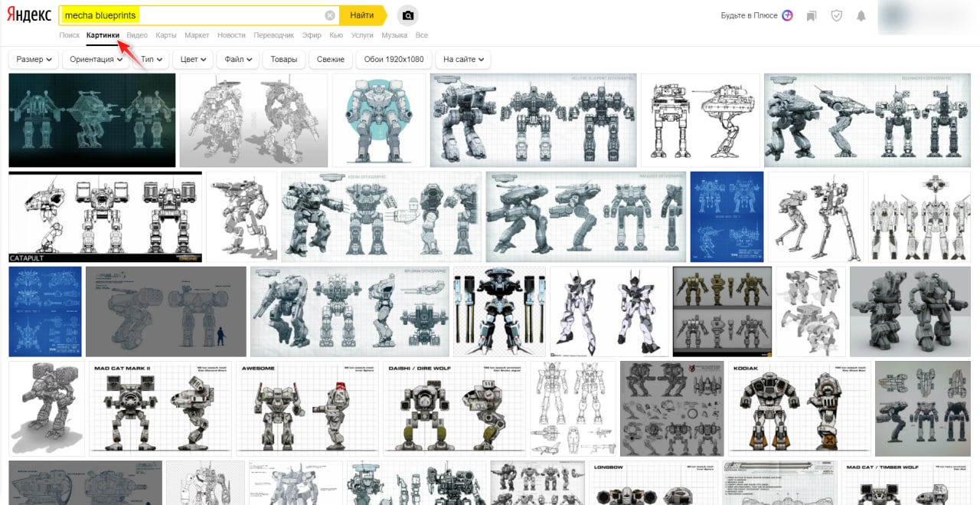Open the white anime mecha front-back thumbnail
This screenshot has width=980, height=505.
coord(609,312)
